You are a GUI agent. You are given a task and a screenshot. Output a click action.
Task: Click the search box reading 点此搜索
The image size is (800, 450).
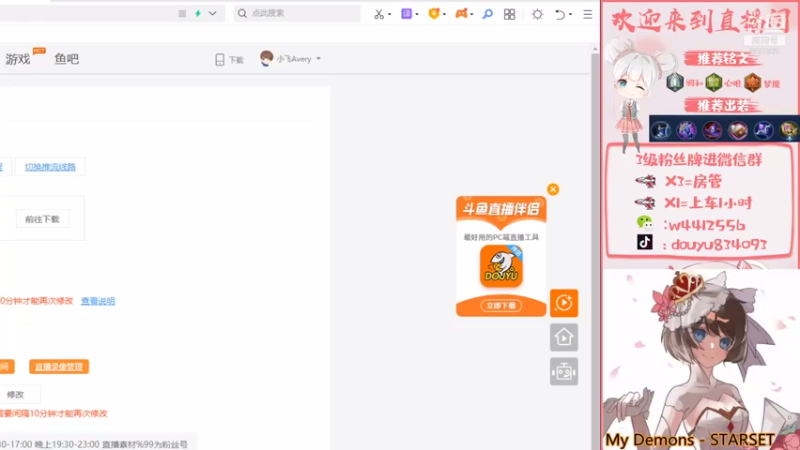pos(297,13)
